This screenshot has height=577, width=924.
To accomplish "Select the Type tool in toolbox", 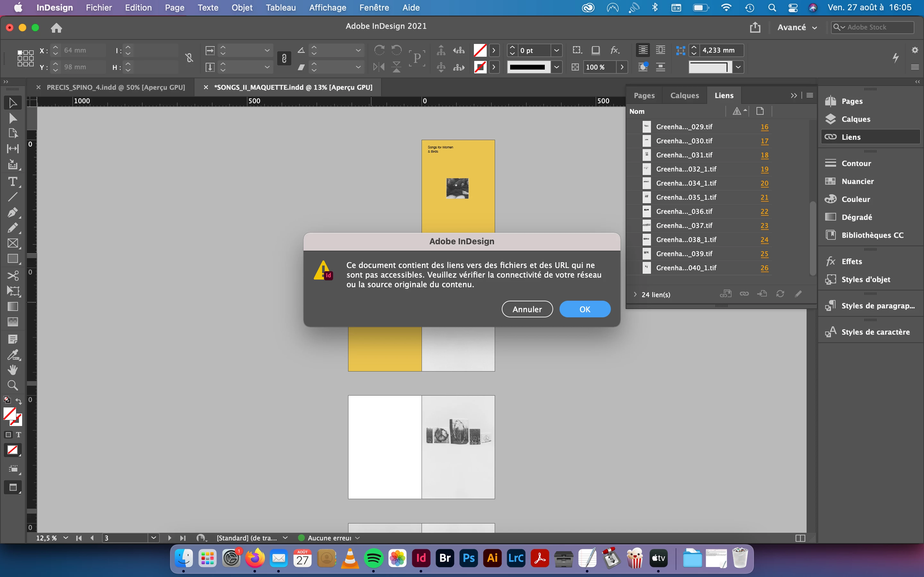I will click(13, 182).
